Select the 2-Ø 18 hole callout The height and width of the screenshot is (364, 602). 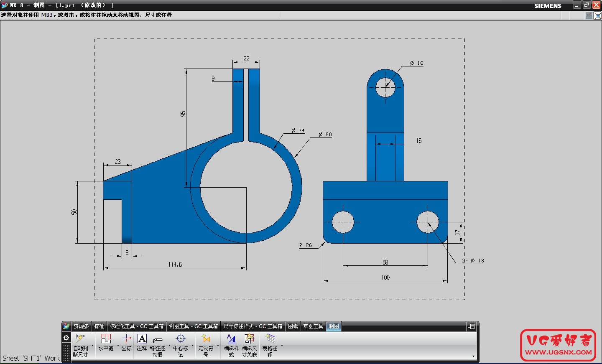tap(473, 261)
